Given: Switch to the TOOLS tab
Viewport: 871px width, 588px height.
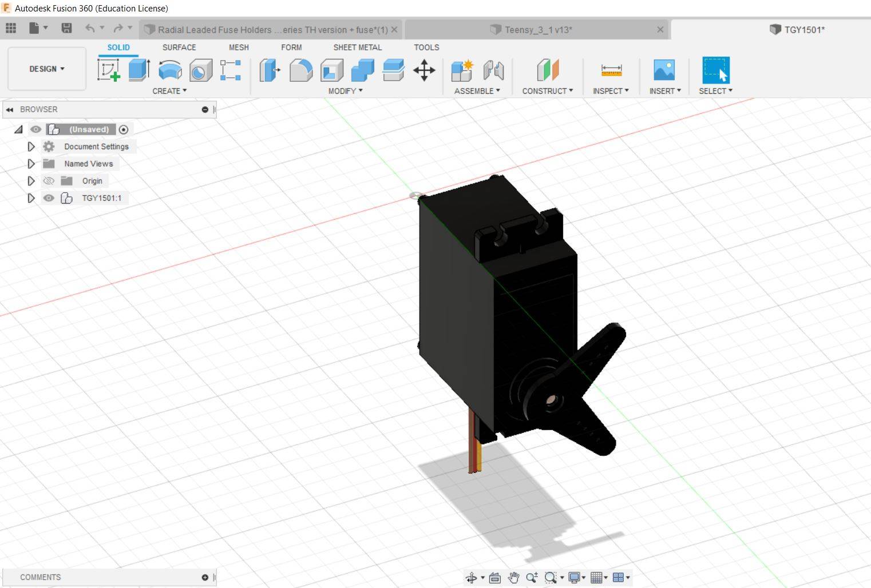Looking at the screenshot, I should pyautogui.click(x=427, y=47).
